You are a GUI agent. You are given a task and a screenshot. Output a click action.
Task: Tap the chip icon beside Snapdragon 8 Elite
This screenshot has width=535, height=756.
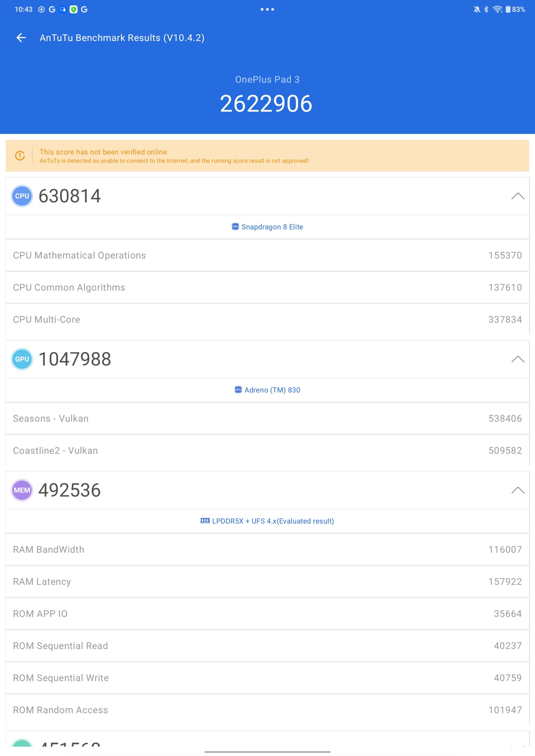(235, 227)
